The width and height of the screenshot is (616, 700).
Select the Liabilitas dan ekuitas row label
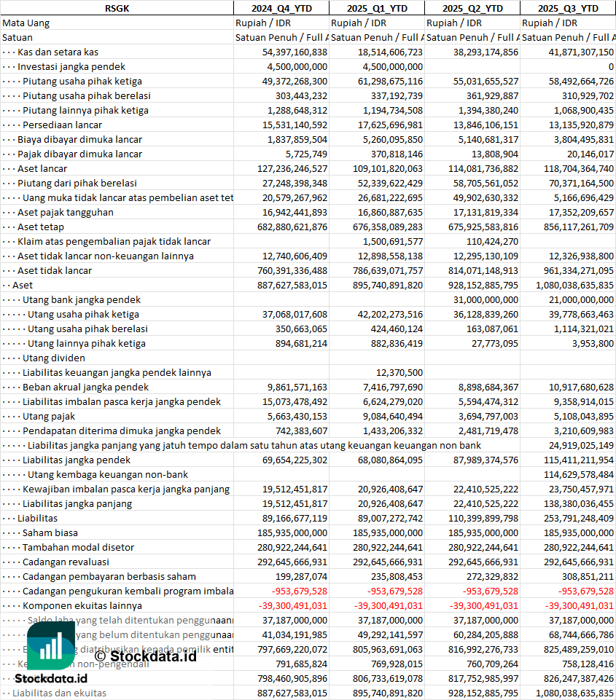[59, 693]
